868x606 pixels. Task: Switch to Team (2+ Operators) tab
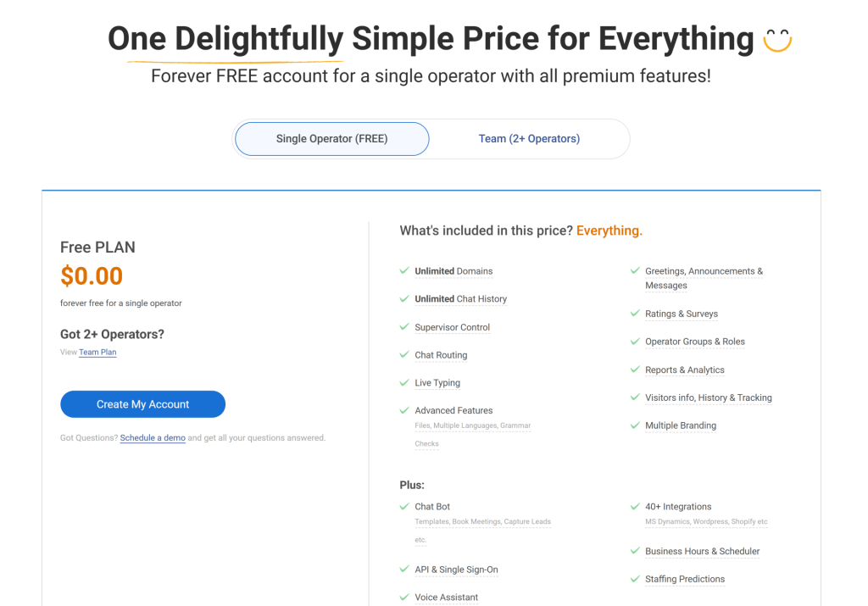pyautogui.click(x=529, y=139)
